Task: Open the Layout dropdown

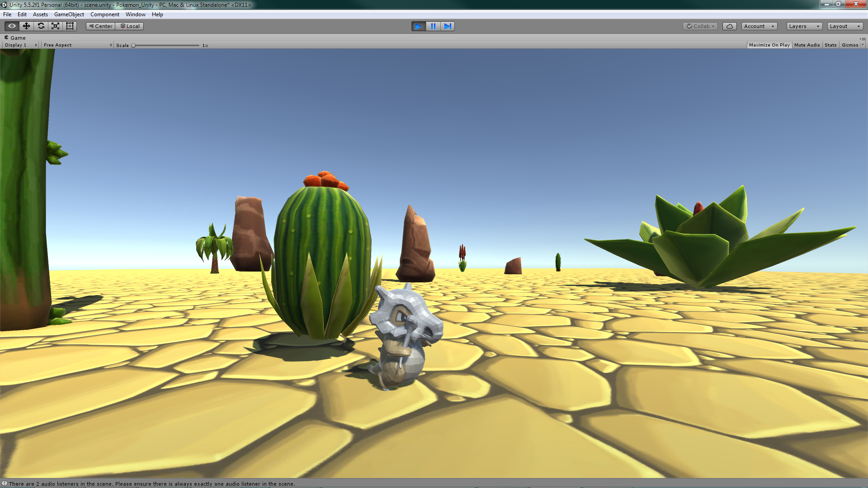Action: pos(844,26)
